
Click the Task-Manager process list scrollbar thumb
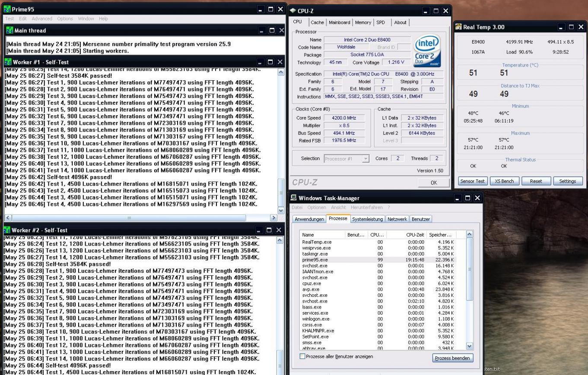(470, 269)
